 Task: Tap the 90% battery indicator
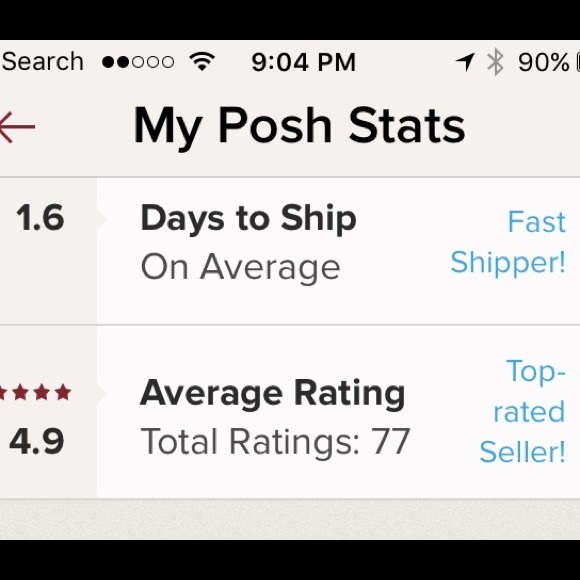[548, 62]
